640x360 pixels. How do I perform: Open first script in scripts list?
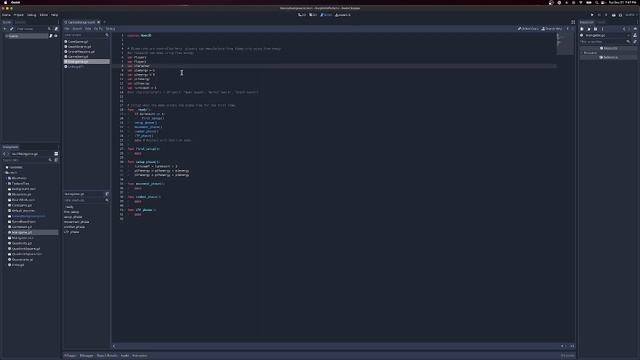(x=78, y=42)
